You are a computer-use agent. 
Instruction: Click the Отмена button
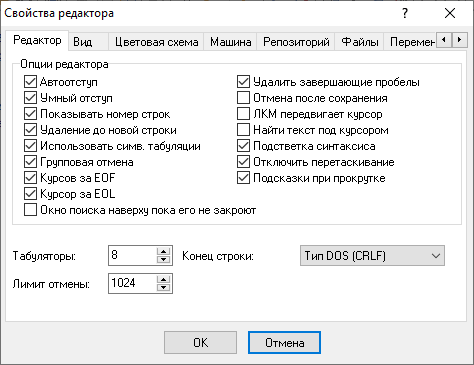(284, 343)
